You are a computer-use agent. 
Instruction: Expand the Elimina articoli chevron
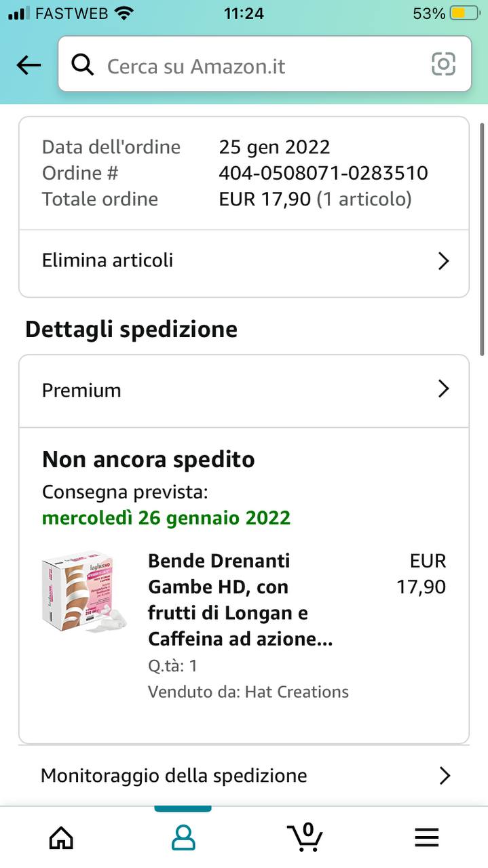coord(444,261)
